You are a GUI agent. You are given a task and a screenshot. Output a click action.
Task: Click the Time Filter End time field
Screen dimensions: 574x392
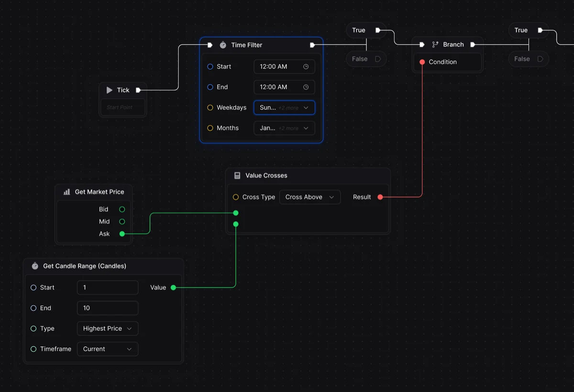pos(284,87)
